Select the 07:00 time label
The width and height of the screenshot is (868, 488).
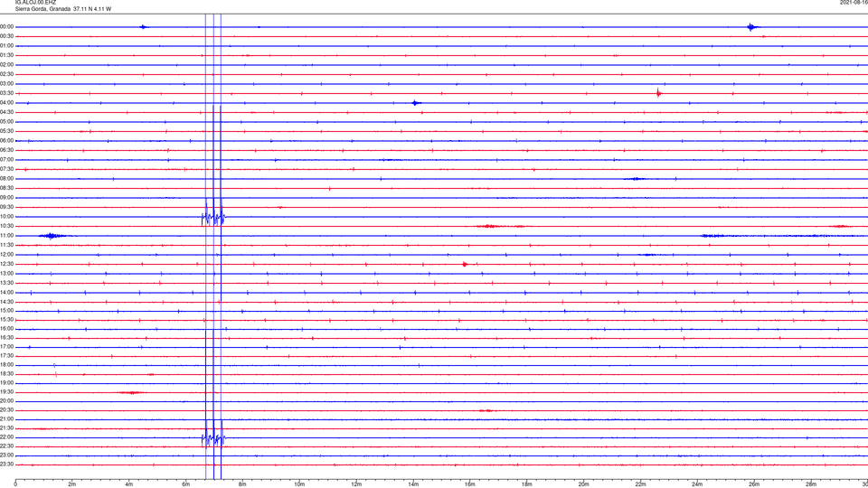click(x=6, y=160)
